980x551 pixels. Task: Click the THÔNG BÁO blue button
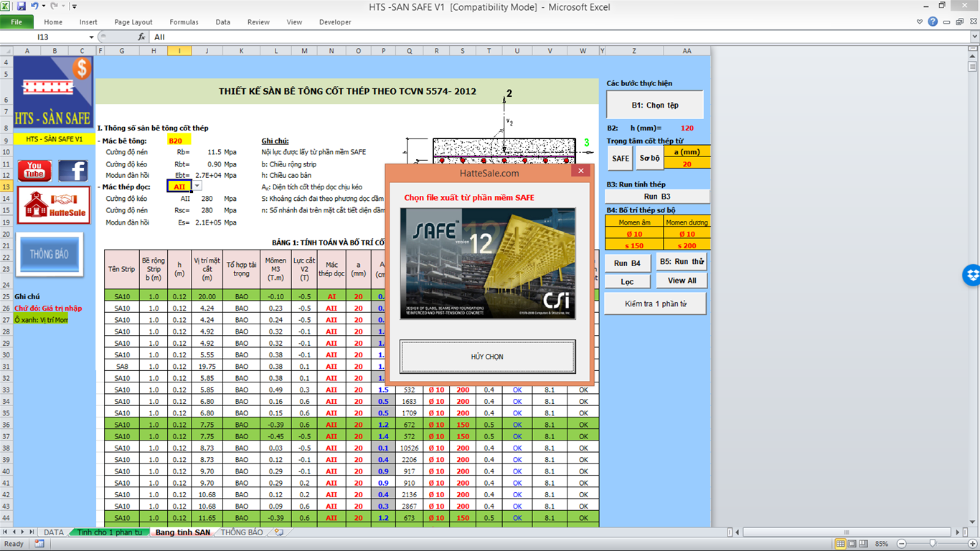click(50, 255)
